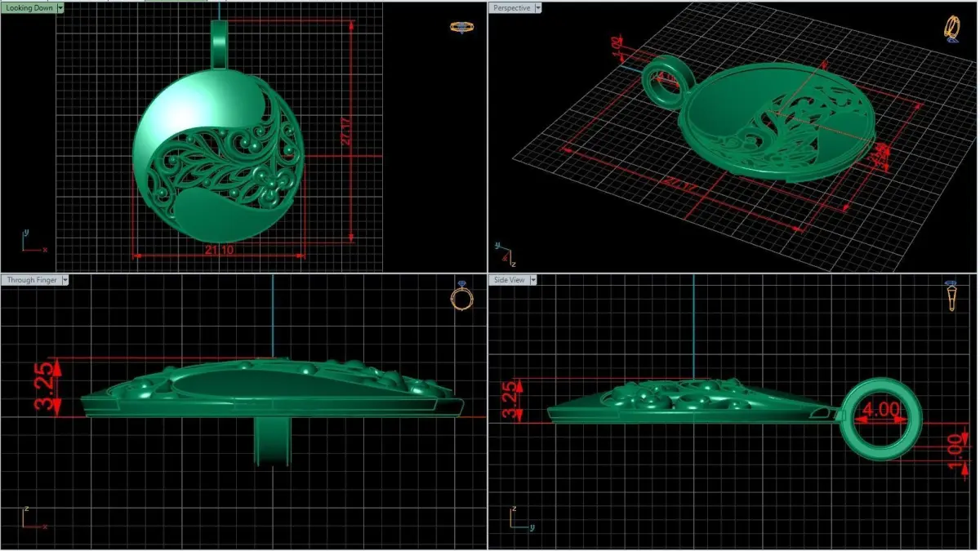Select the 4.00 bail diameter dimension

pos(881,411)
